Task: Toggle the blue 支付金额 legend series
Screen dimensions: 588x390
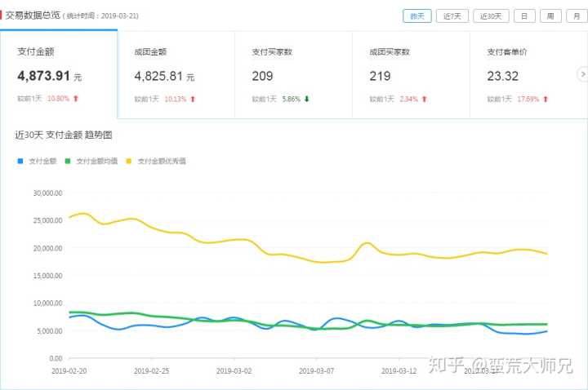Action: [x=37, y=161]
